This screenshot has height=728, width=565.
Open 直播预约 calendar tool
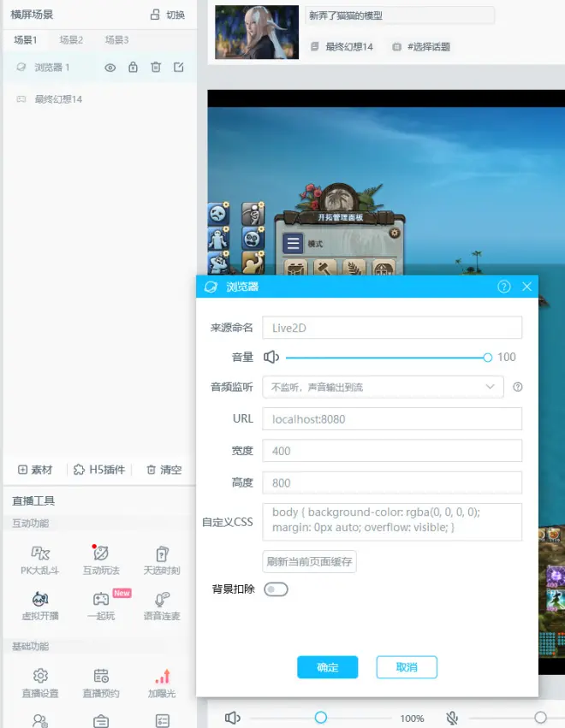[x=101, y=683]
